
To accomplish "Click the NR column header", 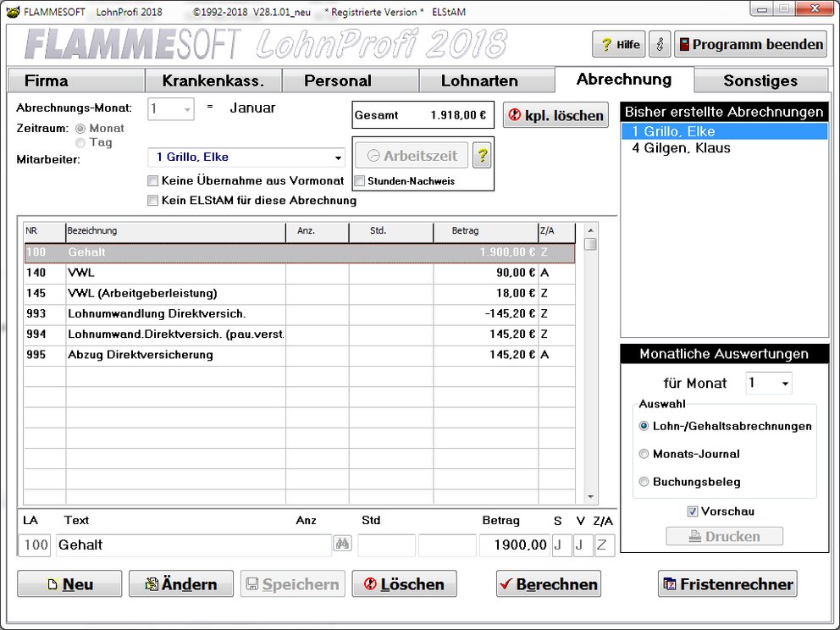I will 45,231.
